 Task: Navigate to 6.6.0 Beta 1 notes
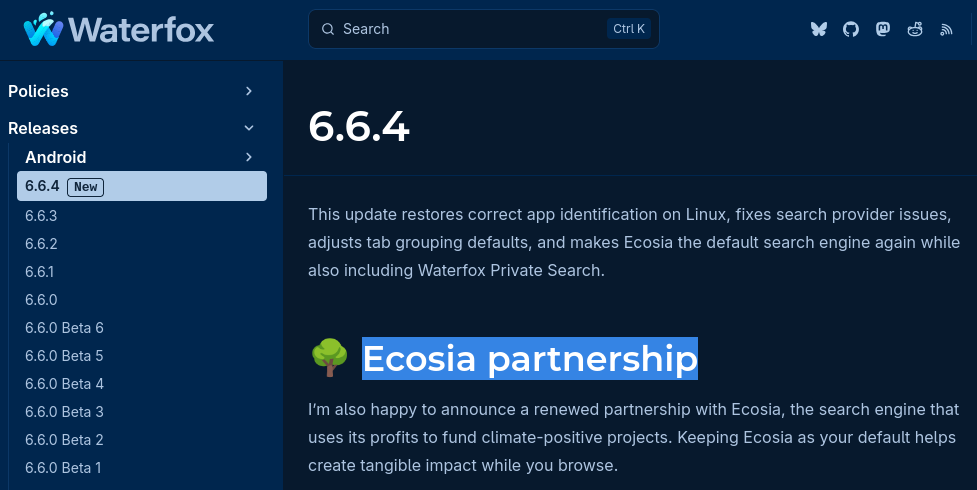point(63,468)
